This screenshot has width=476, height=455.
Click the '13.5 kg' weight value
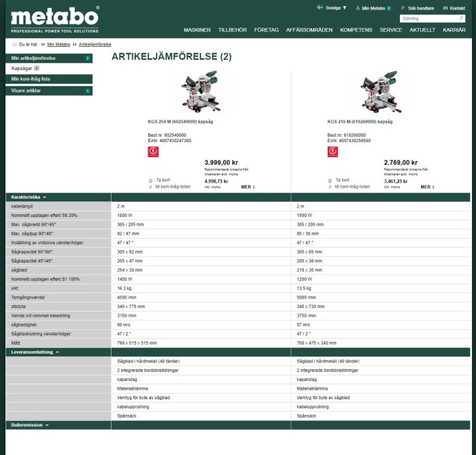(304, 288)
